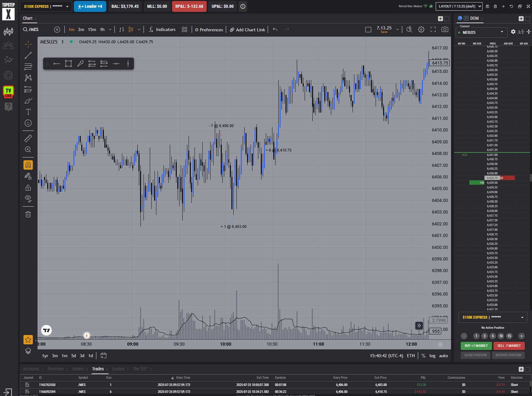Image resolution: width=532 pixels, height=396 pixels.
Task: Enter fullscreen chart mode
Action: tap(433, 29)
